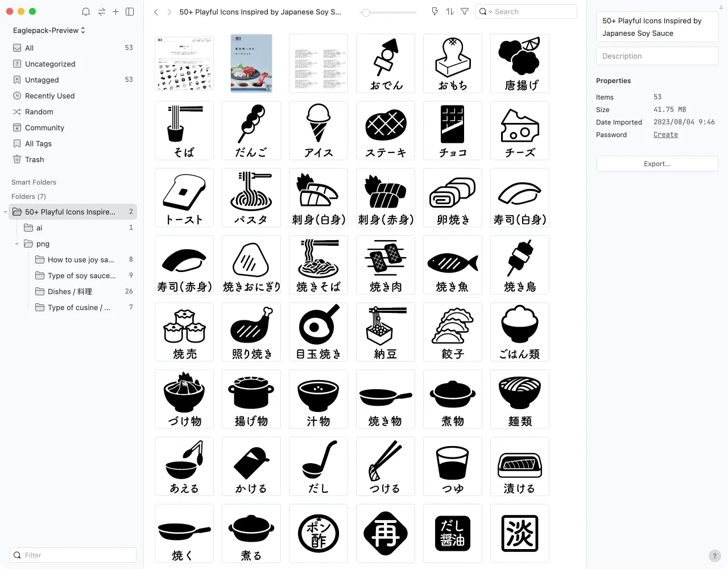Screen dimensions: 728x569
Task: Click the pin icon in the toolbar
Action: (x=435, y=11)
